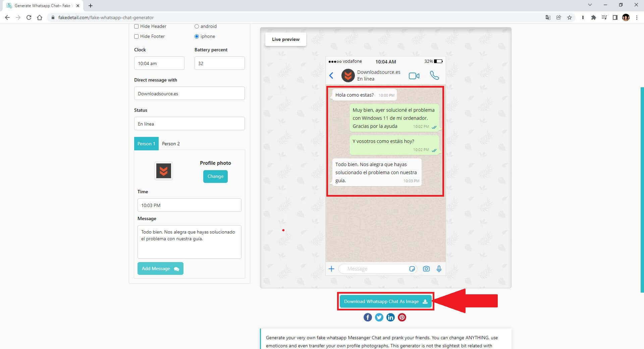Click the browser address bar URL
This screenshot has height=349, width=644.
point(106,17)
